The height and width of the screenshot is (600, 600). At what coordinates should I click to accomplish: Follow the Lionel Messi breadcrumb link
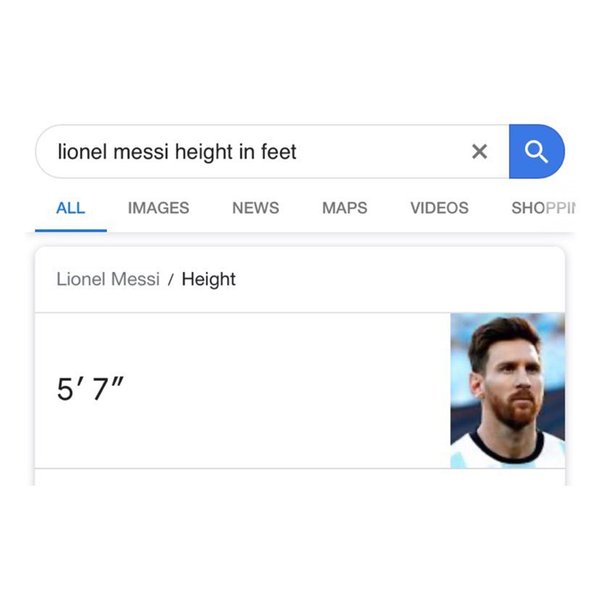[x=108, y=279]
